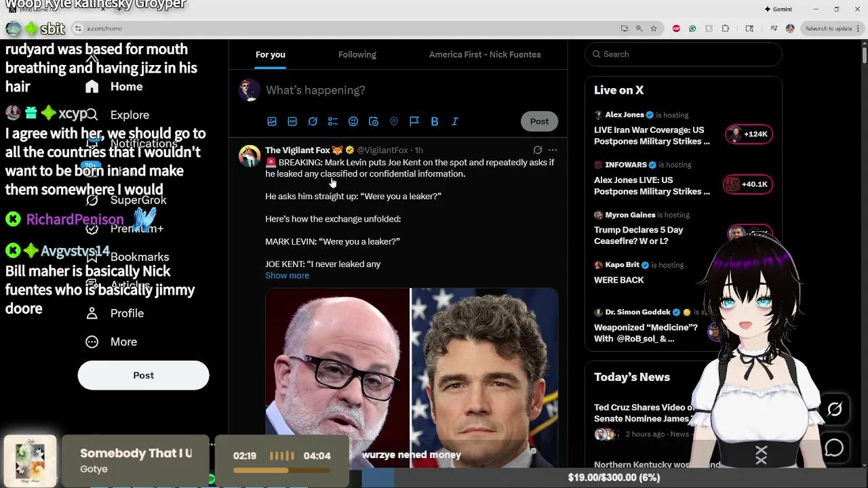Click the +40.1K listeners badge
This screenshot has width=868, height=488.
(749, 184)
